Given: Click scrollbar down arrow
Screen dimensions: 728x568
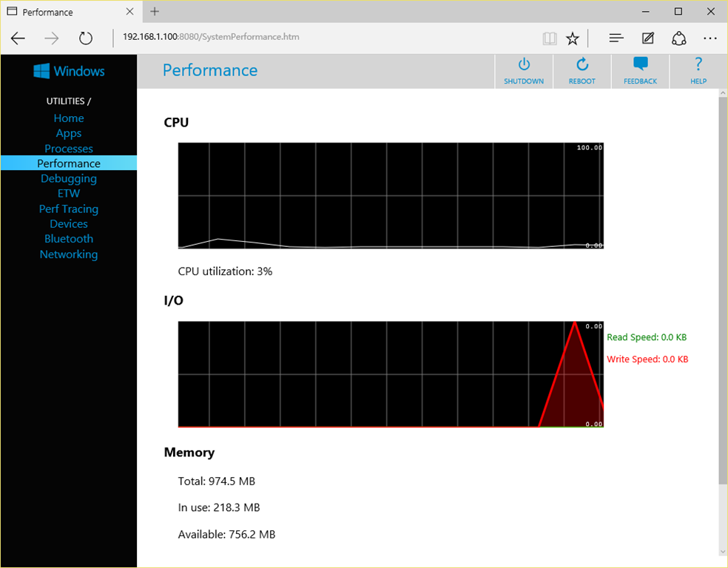Looking at the screenshot, I should 722,552.
